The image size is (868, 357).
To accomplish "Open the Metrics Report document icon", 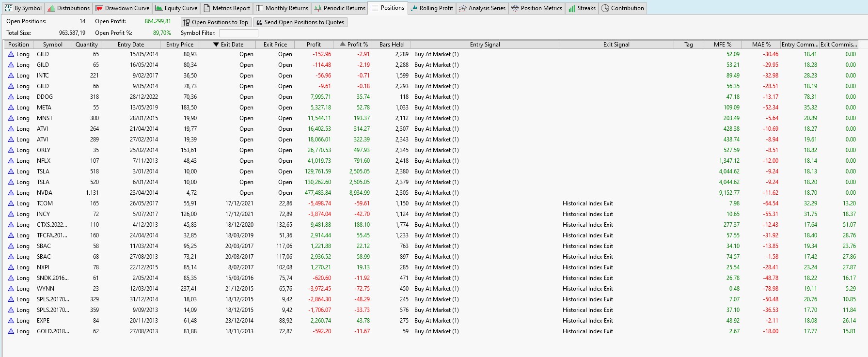I will coord(207,8).
